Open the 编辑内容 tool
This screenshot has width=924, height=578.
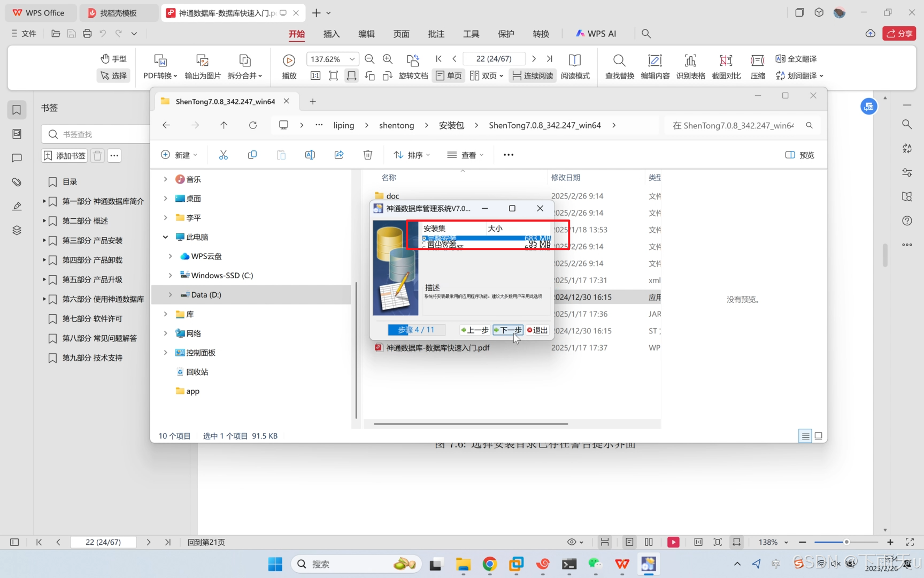tap(655, 66)
